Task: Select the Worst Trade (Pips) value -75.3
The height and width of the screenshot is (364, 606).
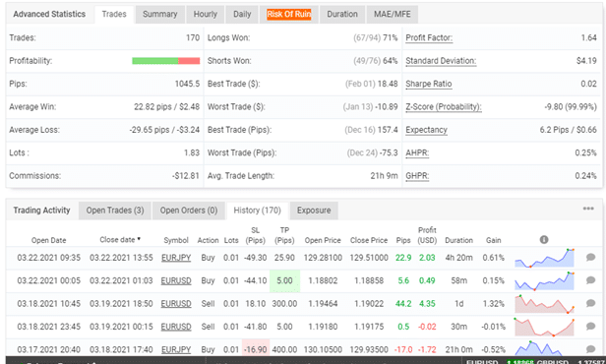Action: point(389,153)
